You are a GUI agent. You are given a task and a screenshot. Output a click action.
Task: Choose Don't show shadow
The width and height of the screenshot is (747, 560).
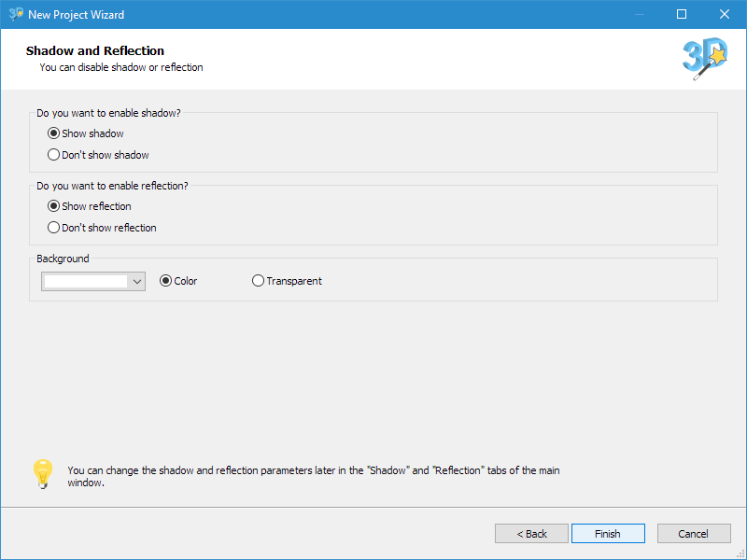[x=98, y=155]
